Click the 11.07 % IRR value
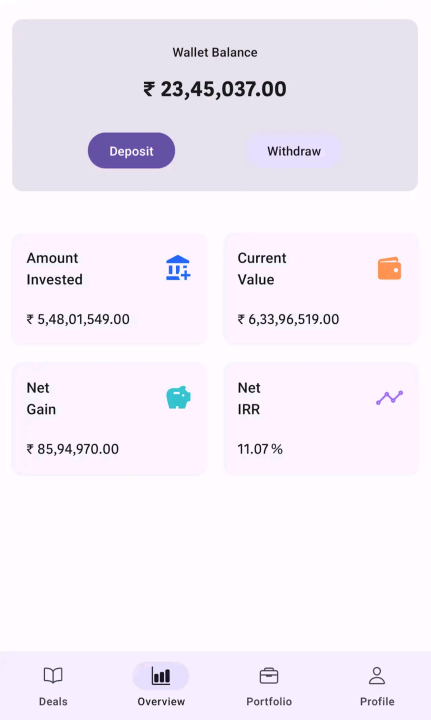431x720 pixels. click(x=260, y=449)
